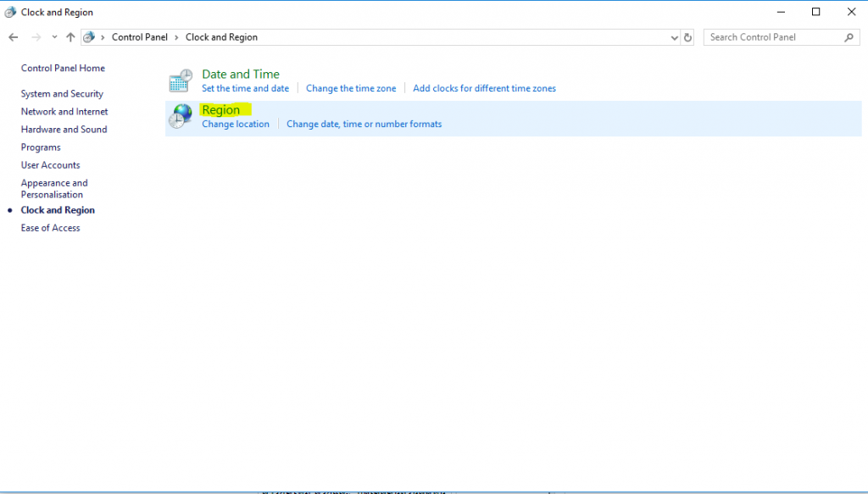868x494 pixels.
Task: Open System and Security category
Action: tap(62, 93)
